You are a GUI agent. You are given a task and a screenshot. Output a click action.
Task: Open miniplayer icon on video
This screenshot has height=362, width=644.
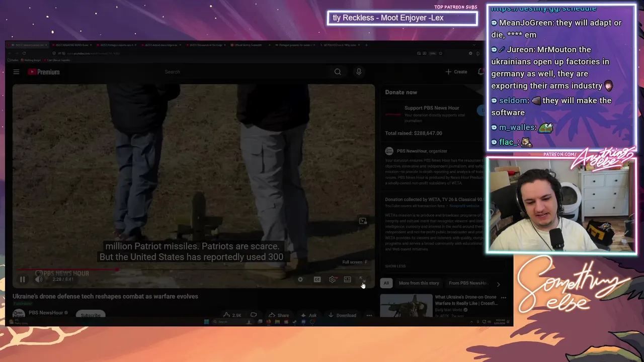coord(363,221)
